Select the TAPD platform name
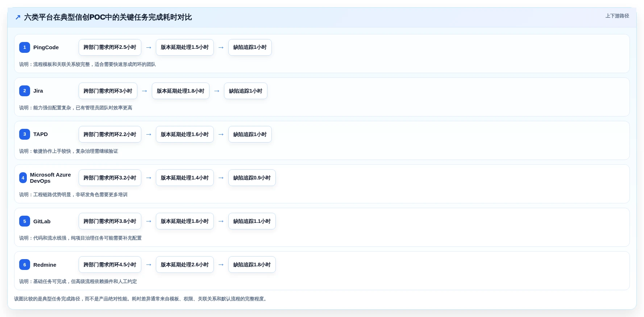The height and width of the screenshot is (317, 644). [41, 134]
